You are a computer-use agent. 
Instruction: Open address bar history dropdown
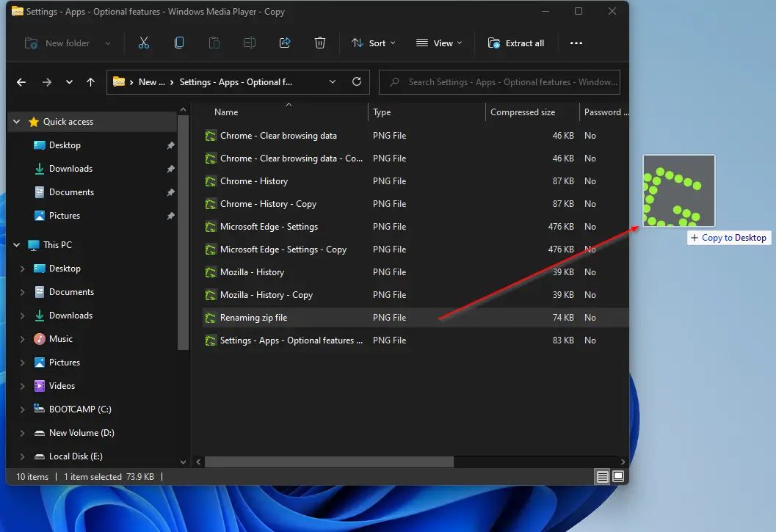[x=333, y=81]
